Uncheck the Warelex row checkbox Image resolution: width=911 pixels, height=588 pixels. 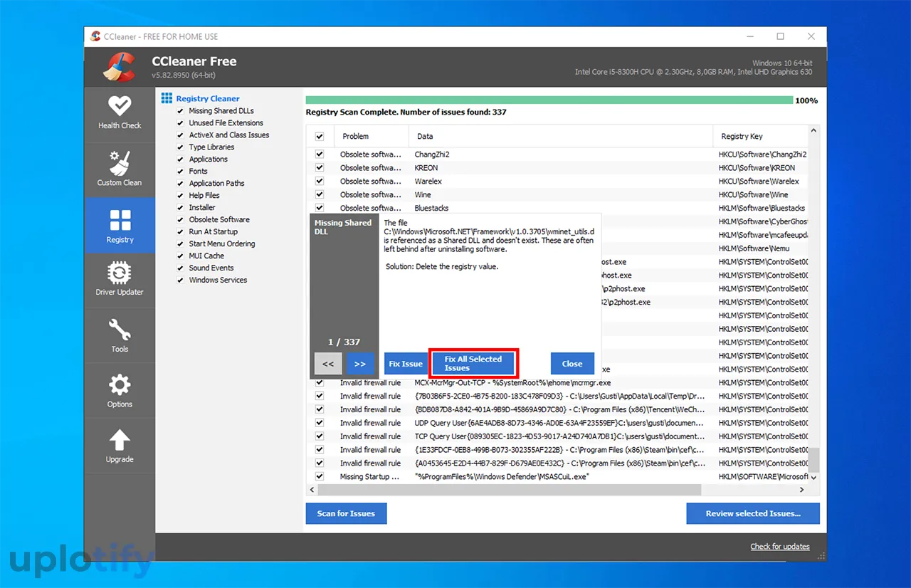[320, 182]
